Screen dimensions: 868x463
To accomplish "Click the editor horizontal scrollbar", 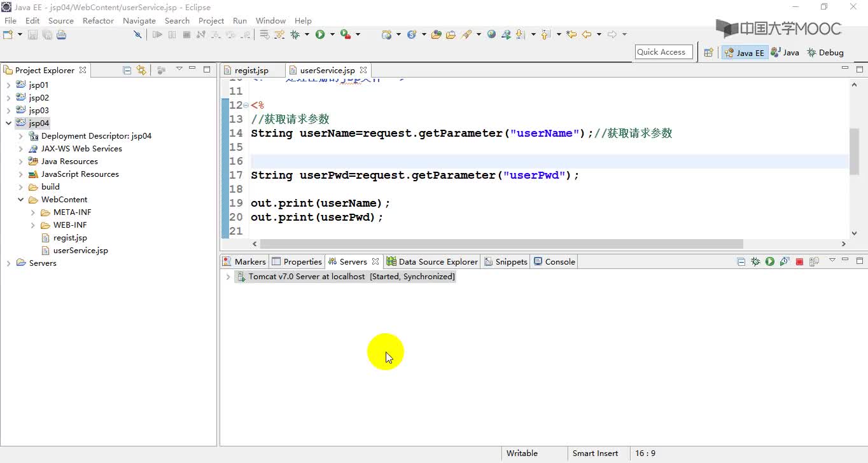I will click(501, 244).
